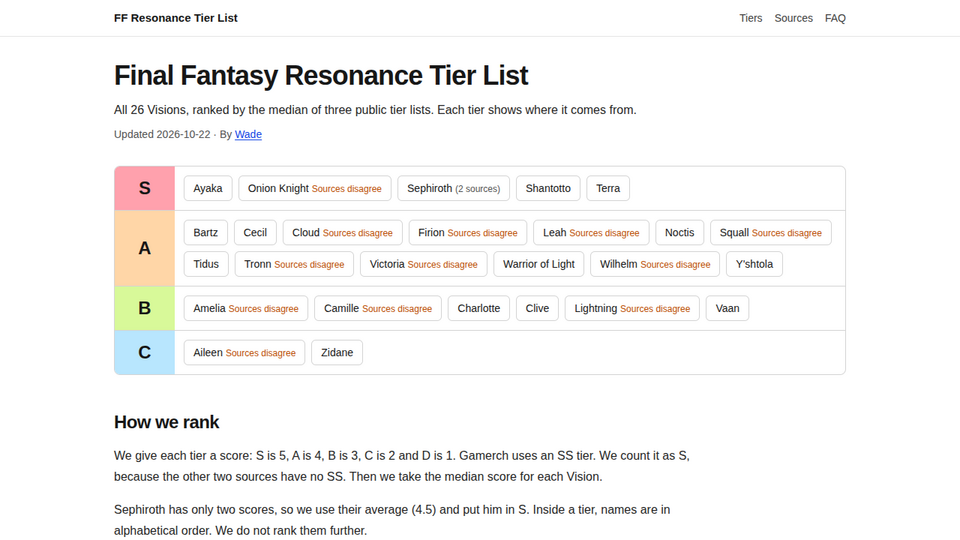Click the pink S tier label

point(144,188)
